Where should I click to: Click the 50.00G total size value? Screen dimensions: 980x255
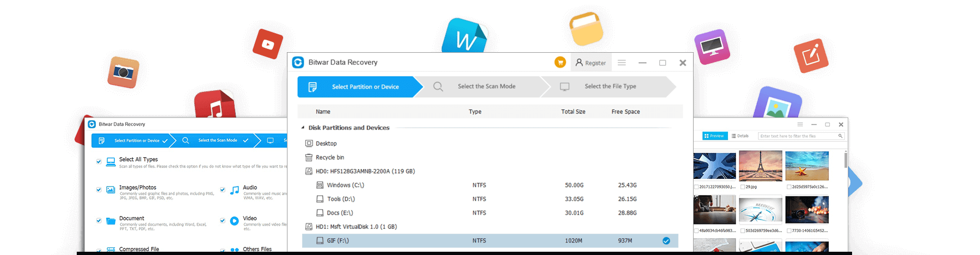574,185
